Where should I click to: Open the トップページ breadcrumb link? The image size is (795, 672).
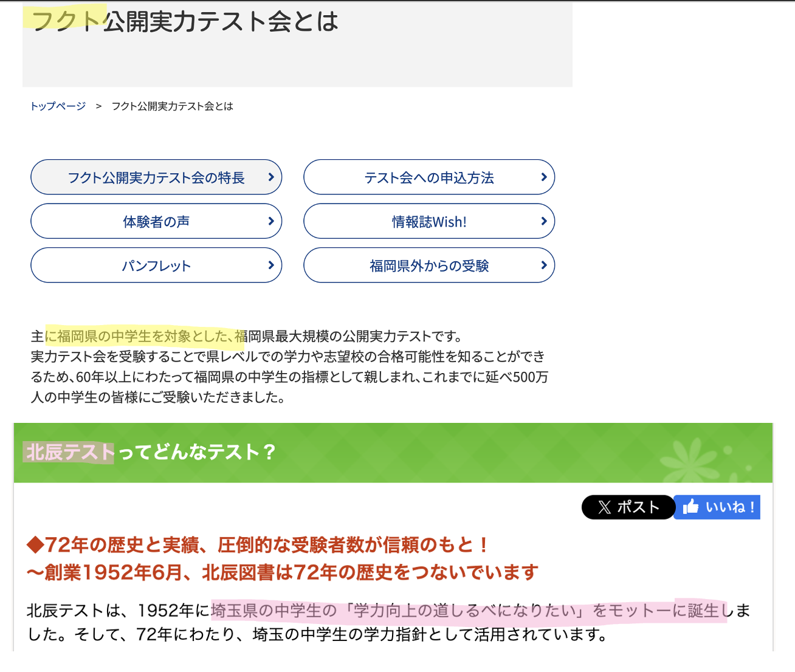tap(58, 106)
